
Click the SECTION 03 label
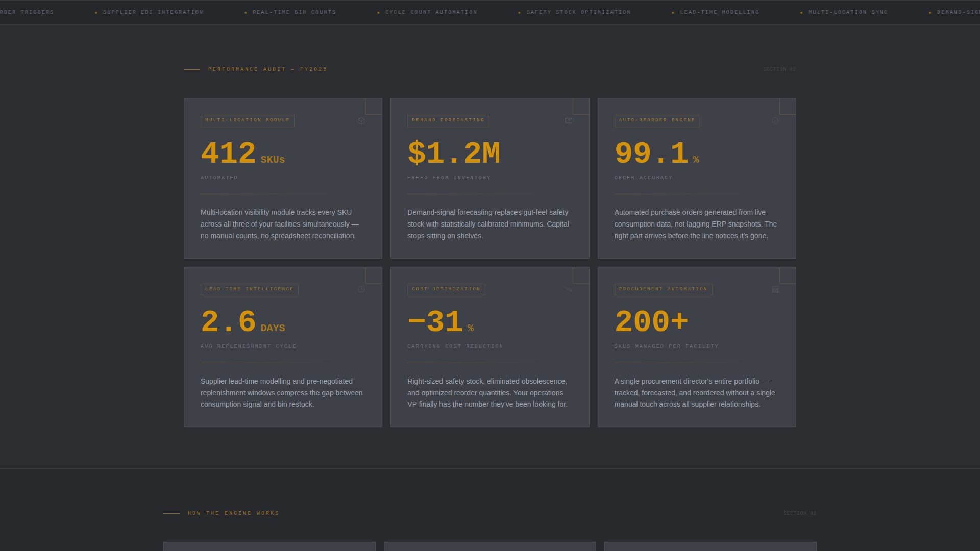click(800, 513)
